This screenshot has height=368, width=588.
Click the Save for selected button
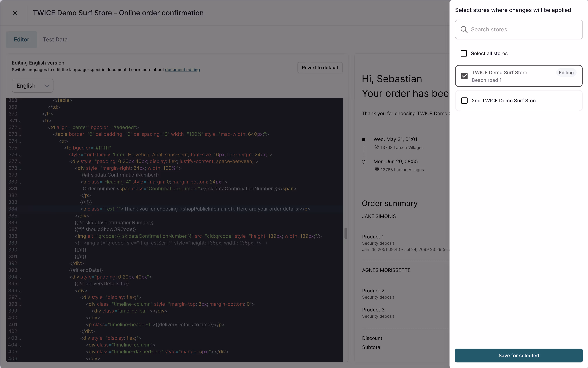[519, 355]
